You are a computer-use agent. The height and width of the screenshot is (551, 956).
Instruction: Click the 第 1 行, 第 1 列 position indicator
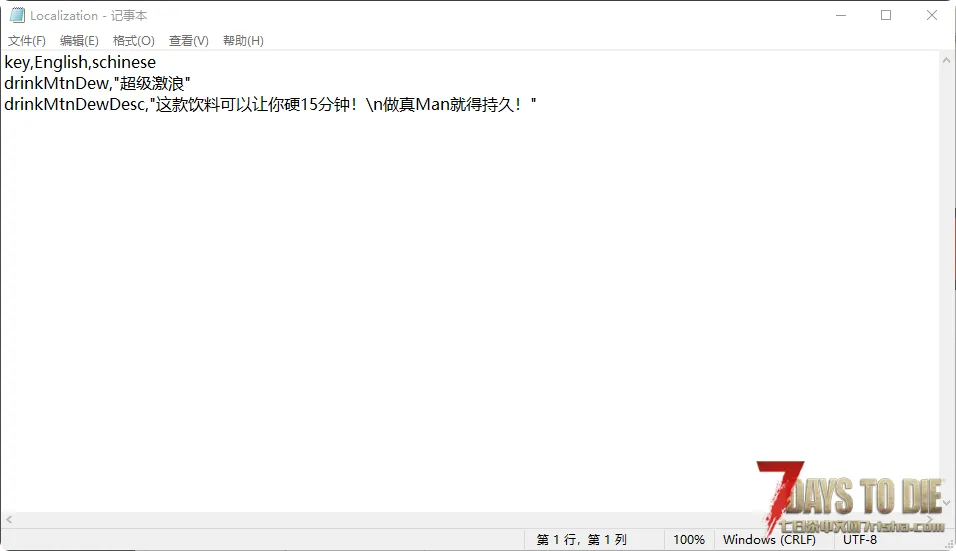[x=581, y=540]
